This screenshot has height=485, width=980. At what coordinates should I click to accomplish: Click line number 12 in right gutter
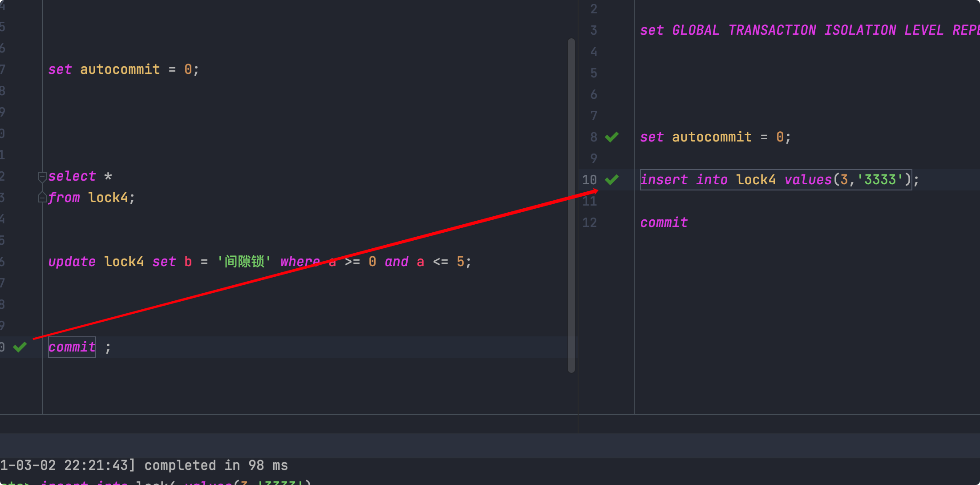[589, 222]
